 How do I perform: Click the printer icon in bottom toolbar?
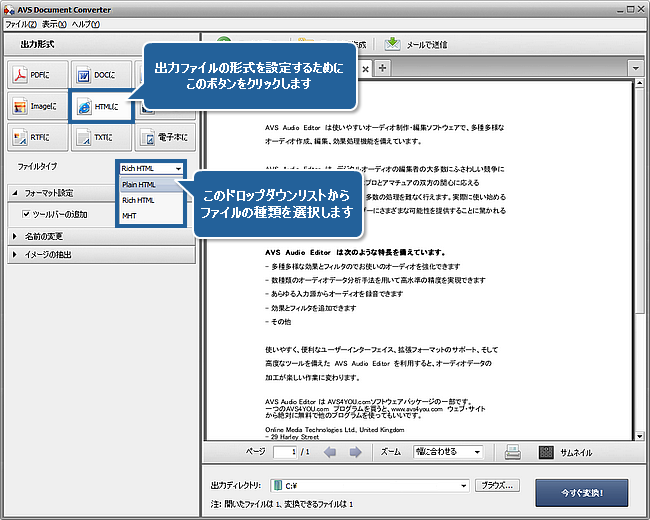point(512,452)
